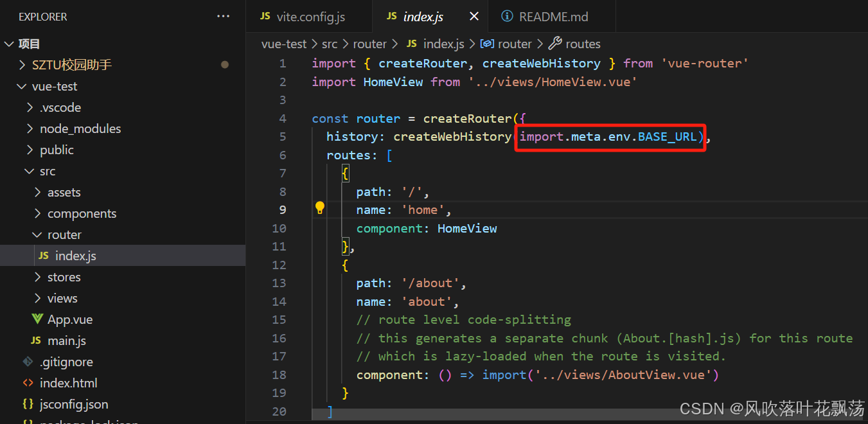Click the "// route level code-splitting" comment
Screen dimensions: 868x424
[x=464, y=320]
